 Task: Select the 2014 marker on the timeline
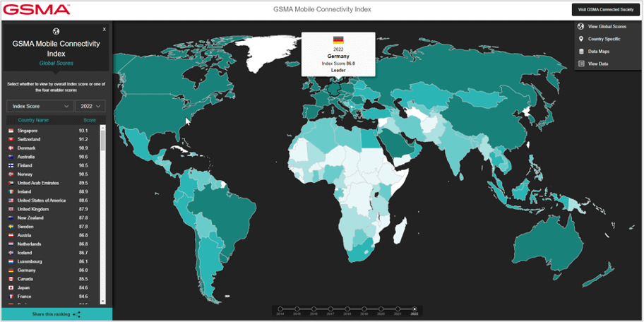tap(280, 309)
